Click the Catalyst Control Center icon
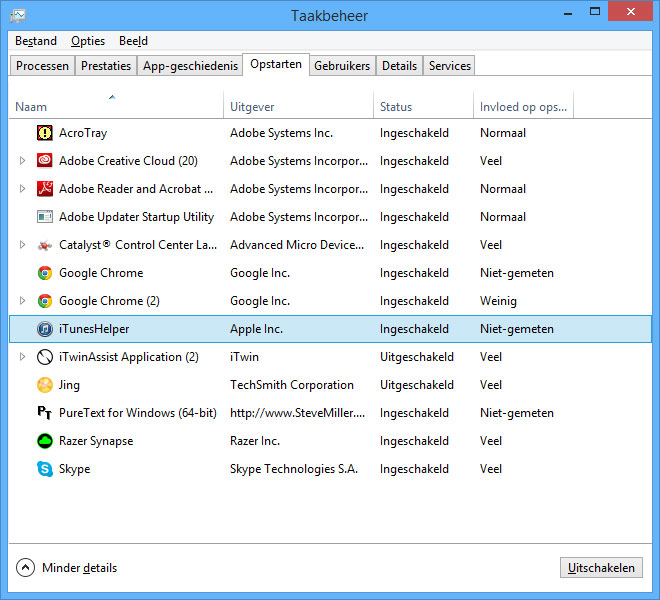The image size is (660, 600). (45, 245)
